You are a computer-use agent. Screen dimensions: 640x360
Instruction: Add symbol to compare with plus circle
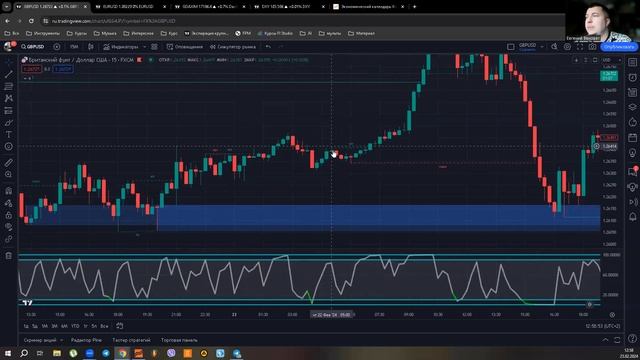(x=57, y=47)
